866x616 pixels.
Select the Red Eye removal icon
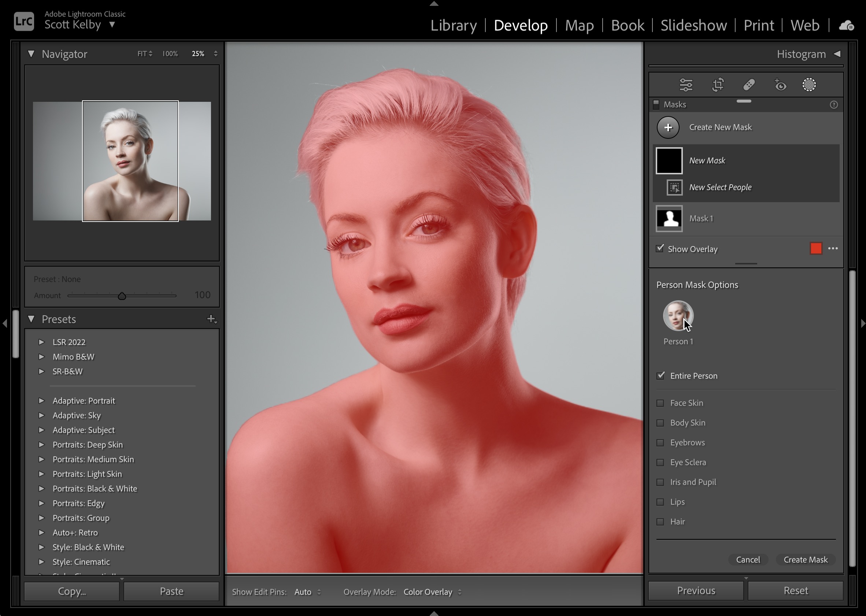click(781, 85)
